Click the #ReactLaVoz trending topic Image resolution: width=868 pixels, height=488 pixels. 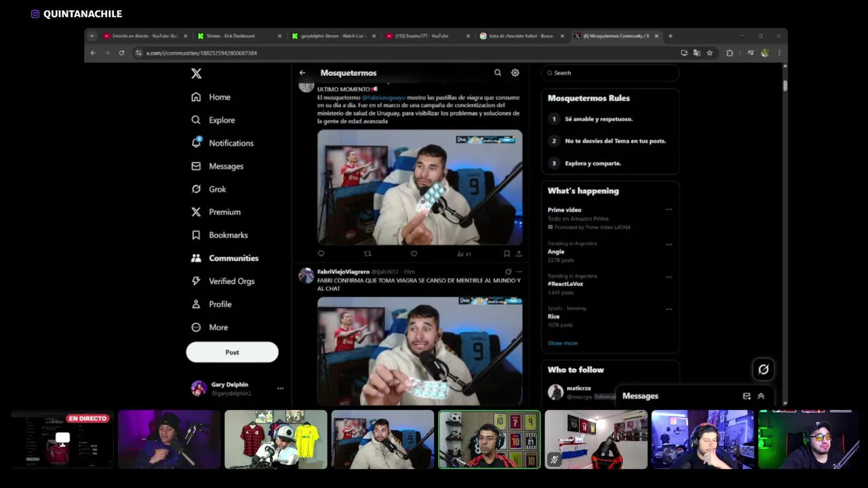(x=566, y=284)
